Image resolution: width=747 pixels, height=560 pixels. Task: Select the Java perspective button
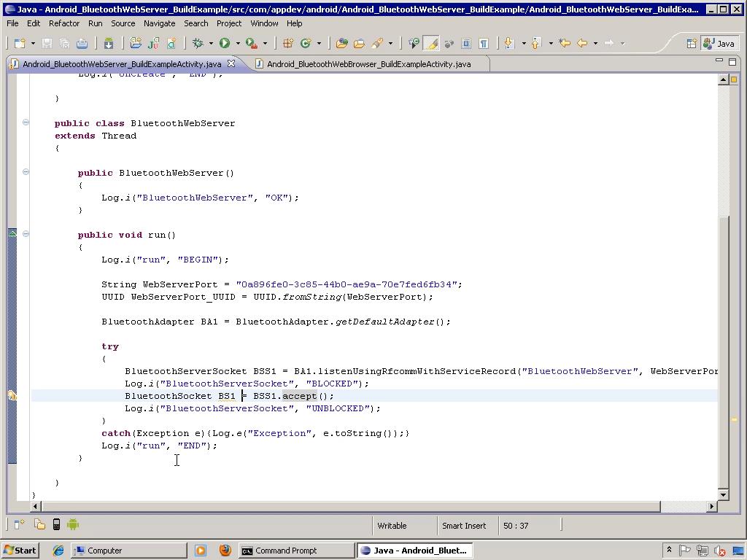(x=719, y=43)
